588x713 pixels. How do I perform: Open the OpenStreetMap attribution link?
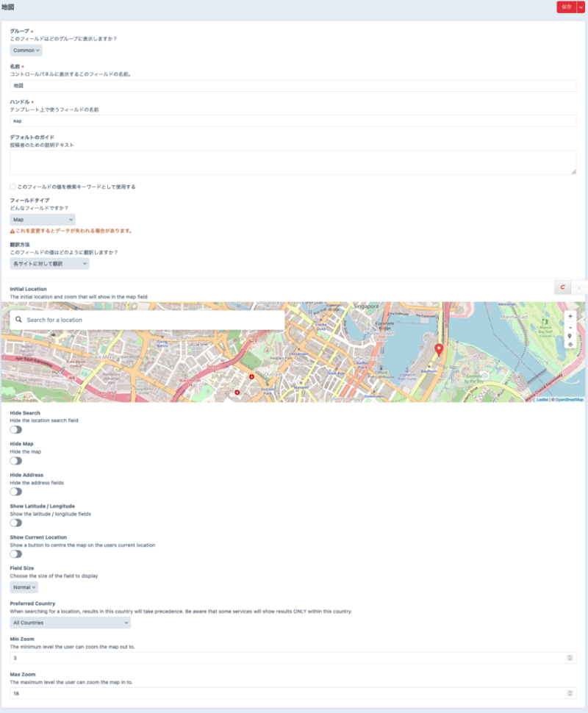pyautogui.click(x=569, y=399)
